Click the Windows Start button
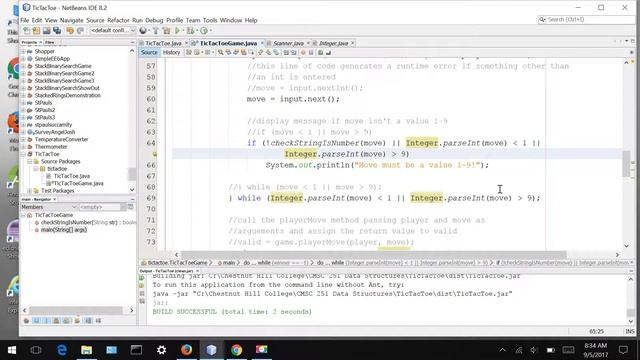 tap(12, 350)
